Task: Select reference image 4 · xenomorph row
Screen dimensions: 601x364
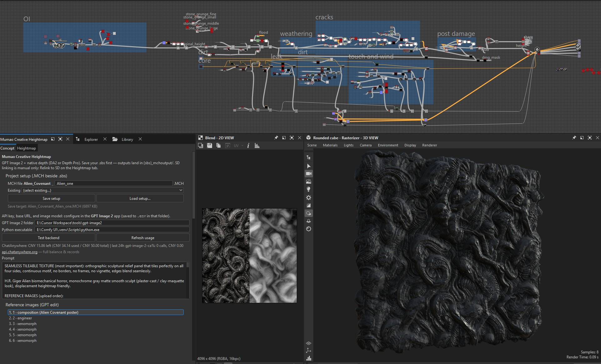Action: (96, 329)
